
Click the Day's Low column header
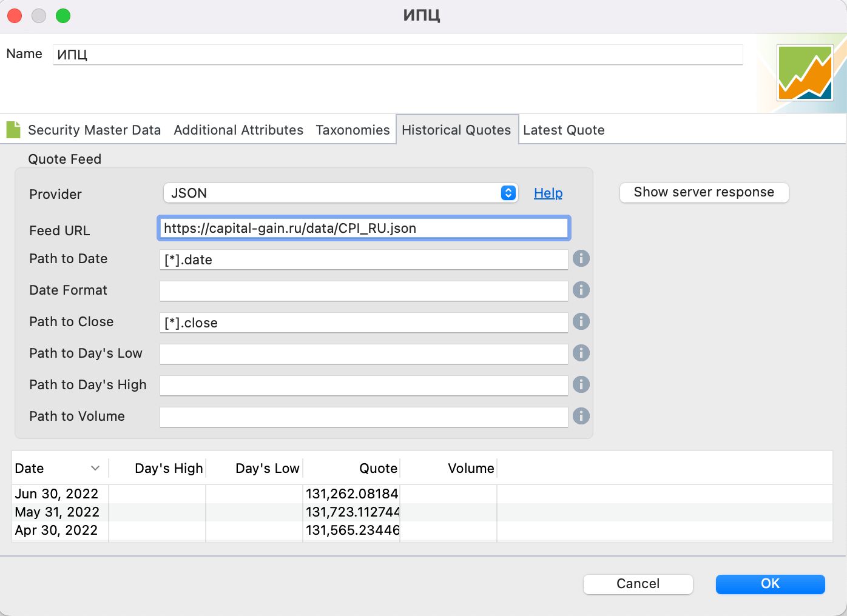click(x=254, y=469)
